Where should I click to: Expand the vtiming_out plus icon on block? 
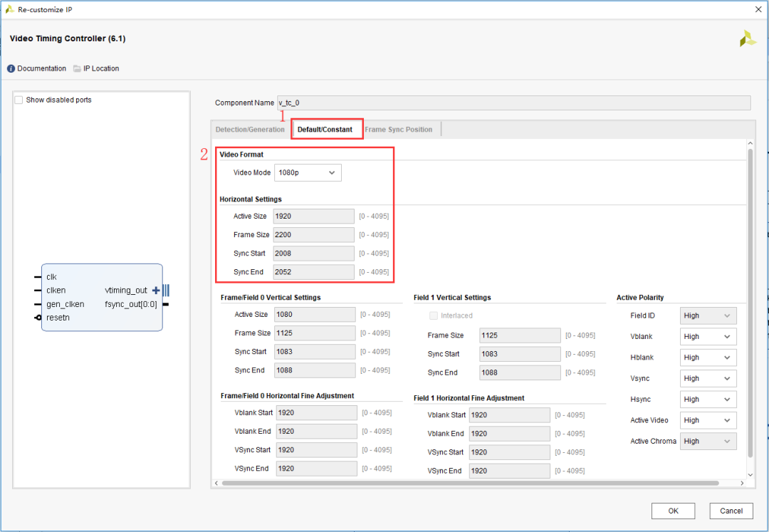pos(157,291)
